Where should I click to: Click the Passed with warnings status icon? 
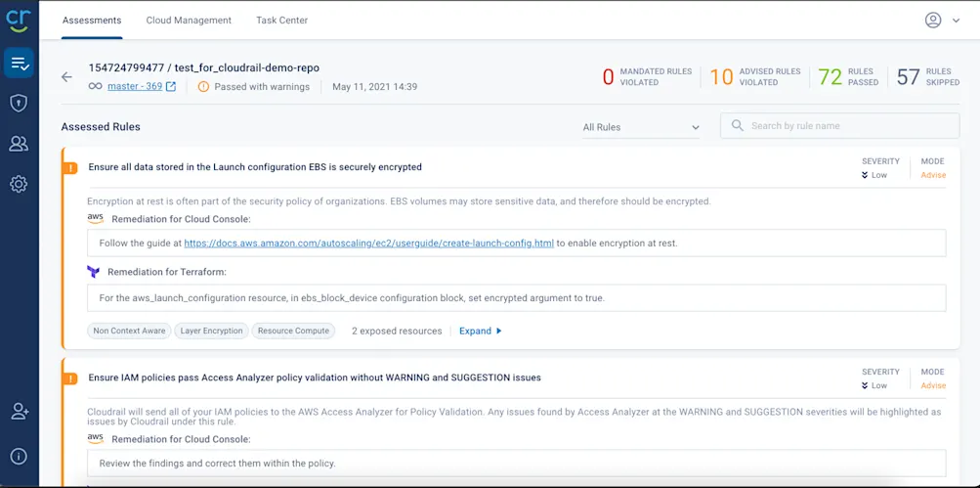pos(203,87)
